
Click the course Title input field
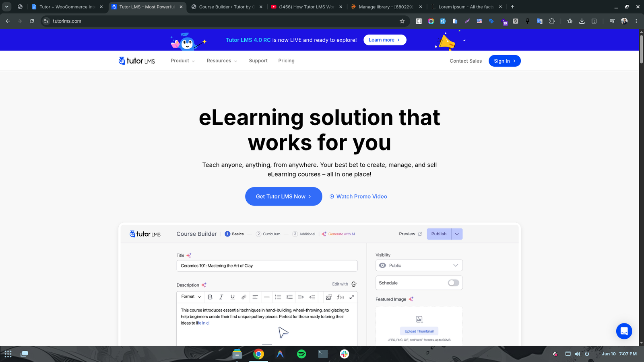tap(267, 266)
